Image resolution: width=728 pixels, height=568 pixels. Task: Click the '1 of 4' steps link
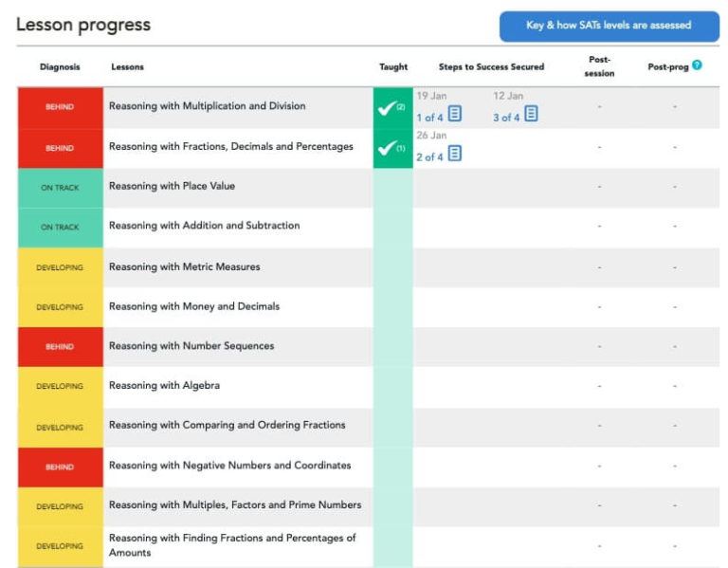[x=429, y=117]
